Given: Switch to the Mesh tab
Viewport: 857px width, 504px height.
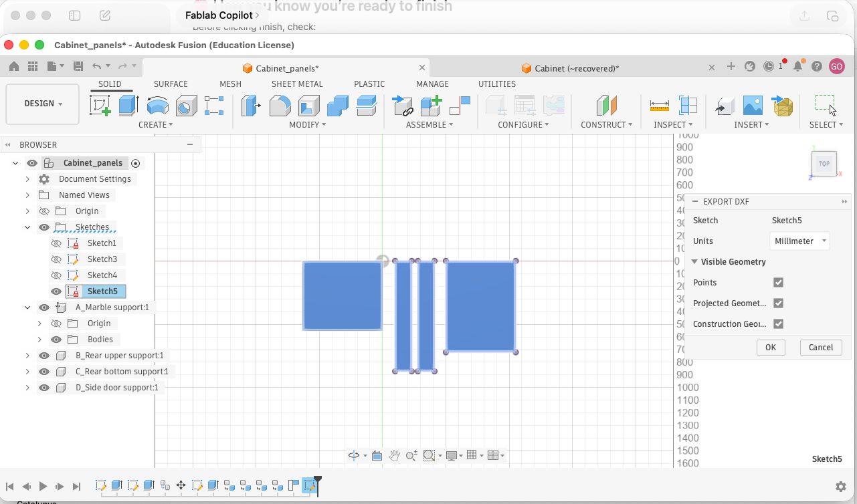Looking at the screenshot, I should point(230,84).
